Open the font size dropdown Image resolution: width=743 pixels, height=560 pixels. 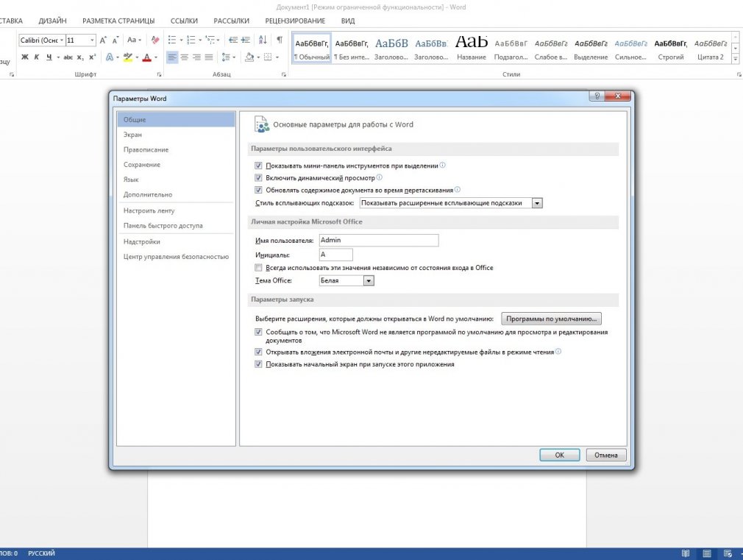[93, 40]
